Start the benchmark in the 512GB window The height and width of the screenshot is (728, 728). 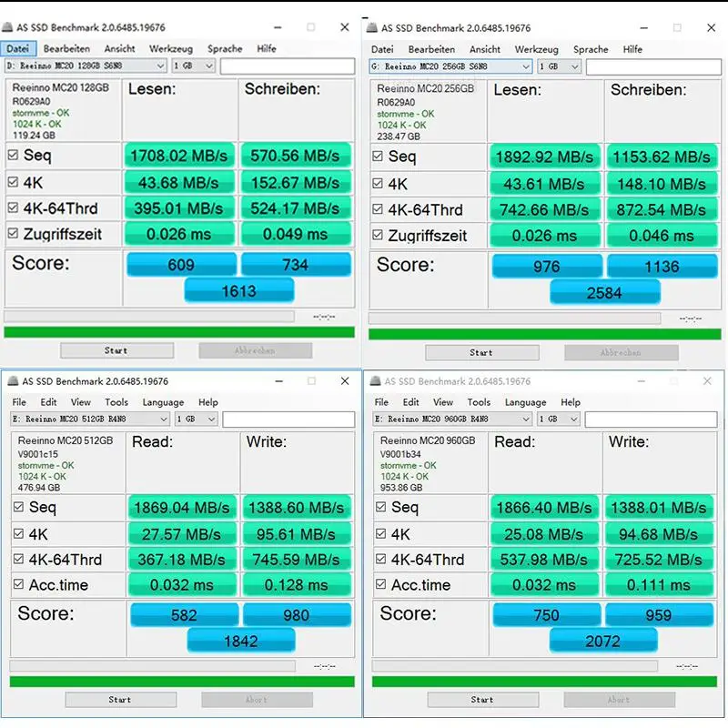[121, 699]
